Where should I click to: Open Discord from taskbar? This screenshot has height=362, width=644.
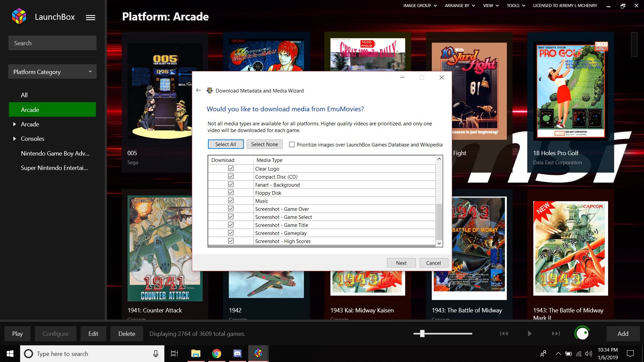[237, 354]
